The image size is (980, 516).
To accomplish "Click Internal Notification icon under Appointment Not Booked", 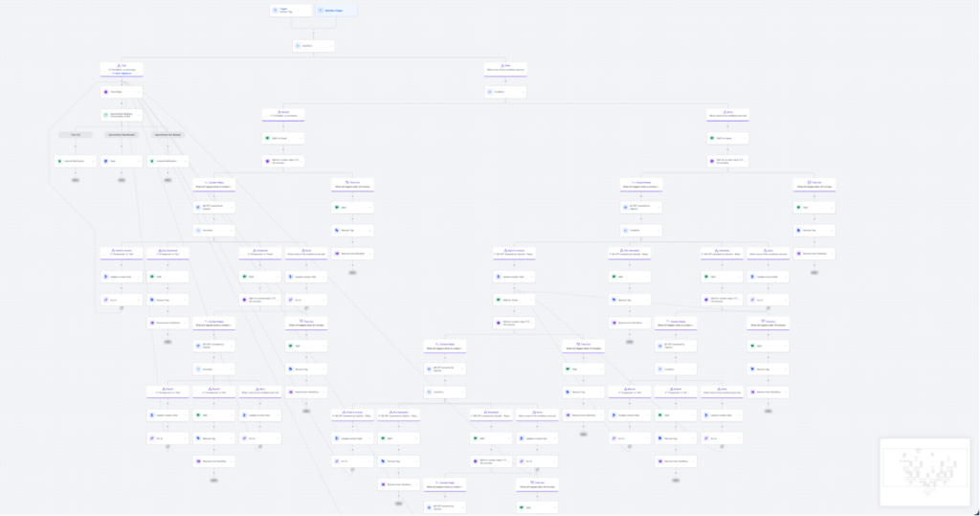I will click(152, 161).
